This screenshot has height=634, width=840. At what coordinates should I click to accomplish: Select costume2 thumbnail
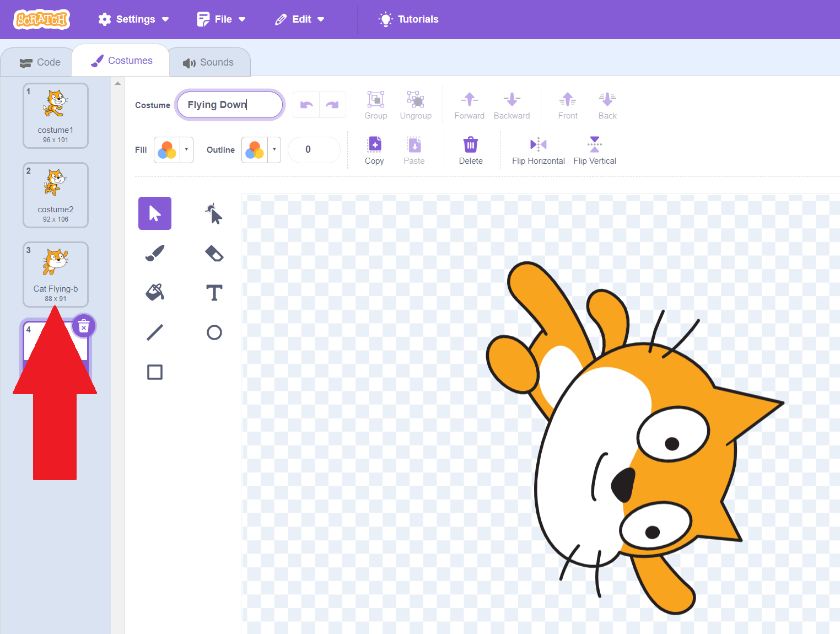56,195
